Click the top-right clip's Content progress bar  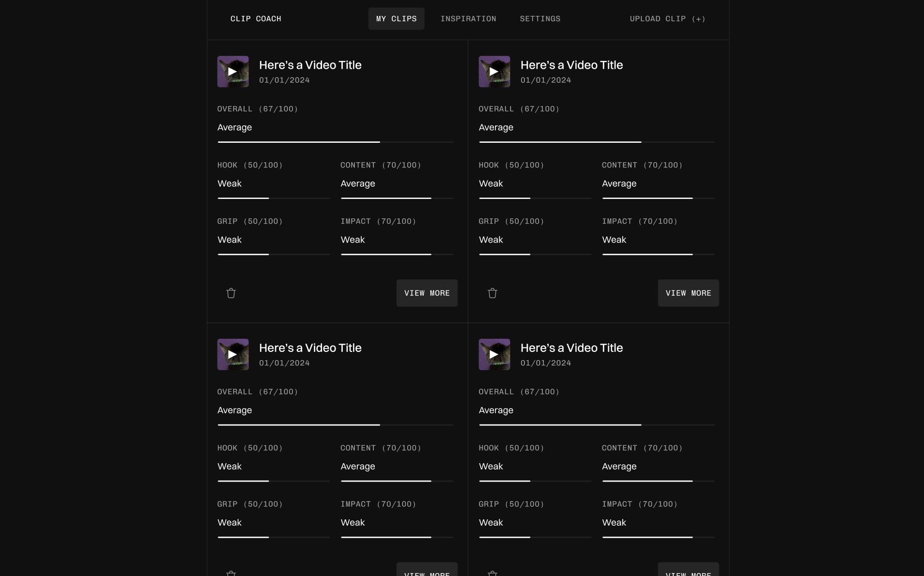pos(658,198)
